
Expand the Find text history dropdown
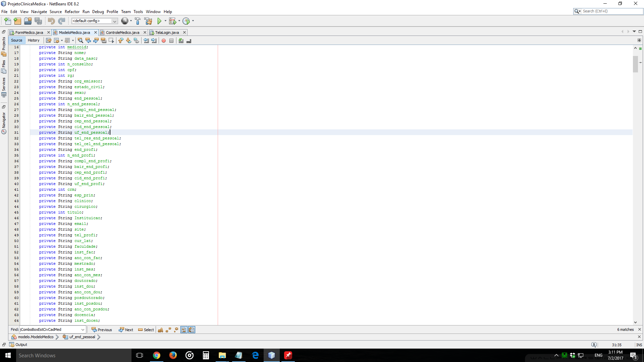[x=83, y=330]
